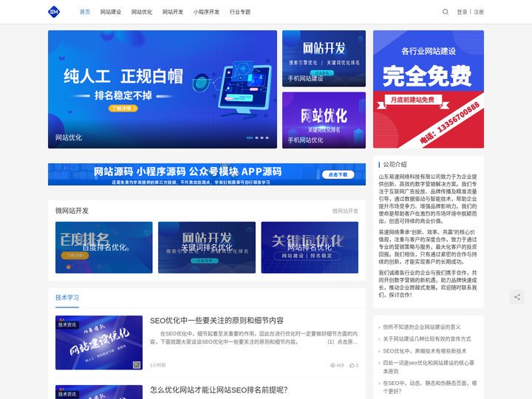Open the 网站建设 menu item
This screenshot has width=532, height=399.
click(111, 12)
